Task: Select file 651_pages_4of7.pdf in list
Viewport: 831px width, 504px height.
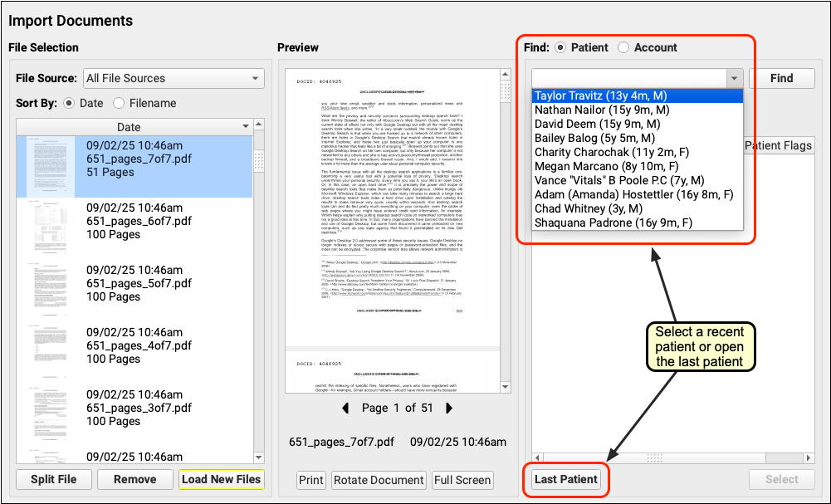Action: pos(134,353)
